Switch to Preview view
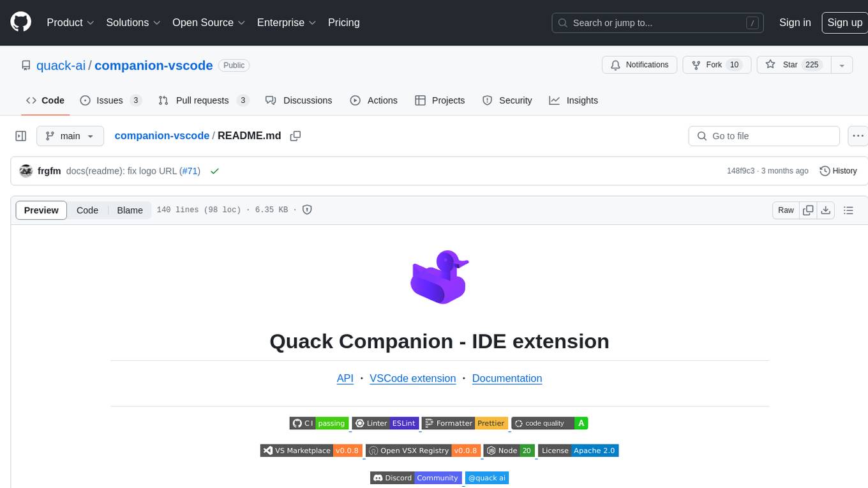The width and height of the screenshot is (868, 488). [x=41, y=210]
